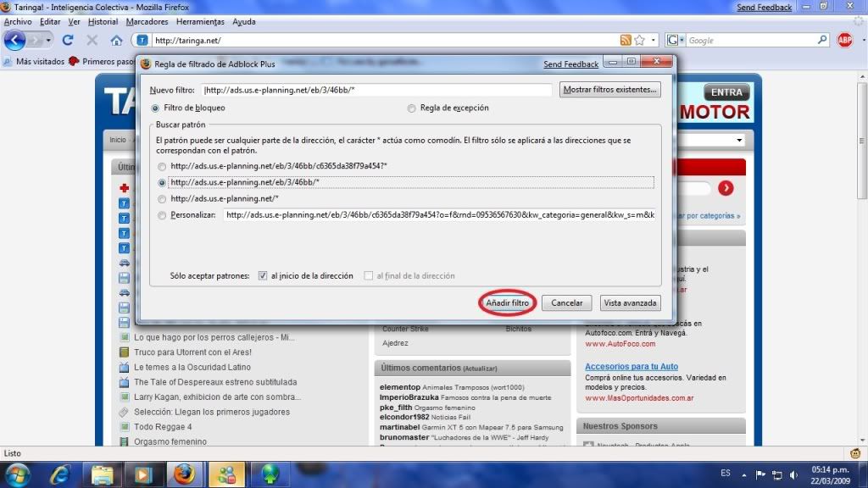Click the Google search box
Image resolution: width=868 pixels, height=488 pixels.
[750, 41]
